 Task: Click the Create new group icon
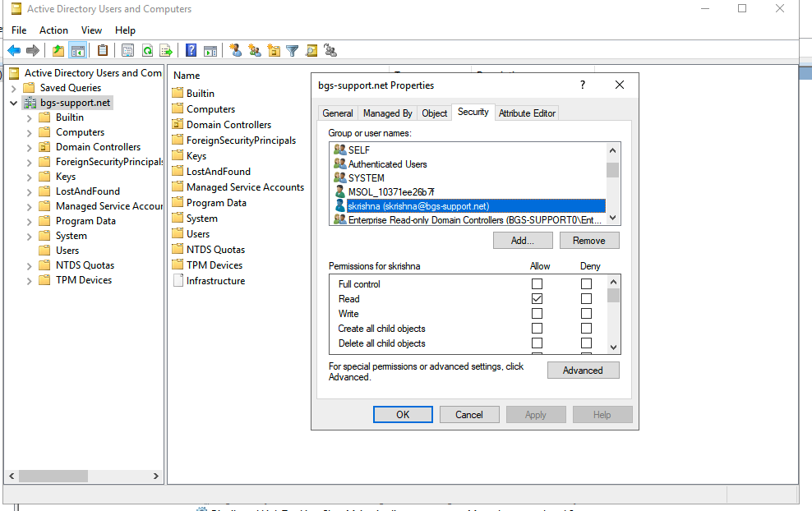[x=255, y=51]
